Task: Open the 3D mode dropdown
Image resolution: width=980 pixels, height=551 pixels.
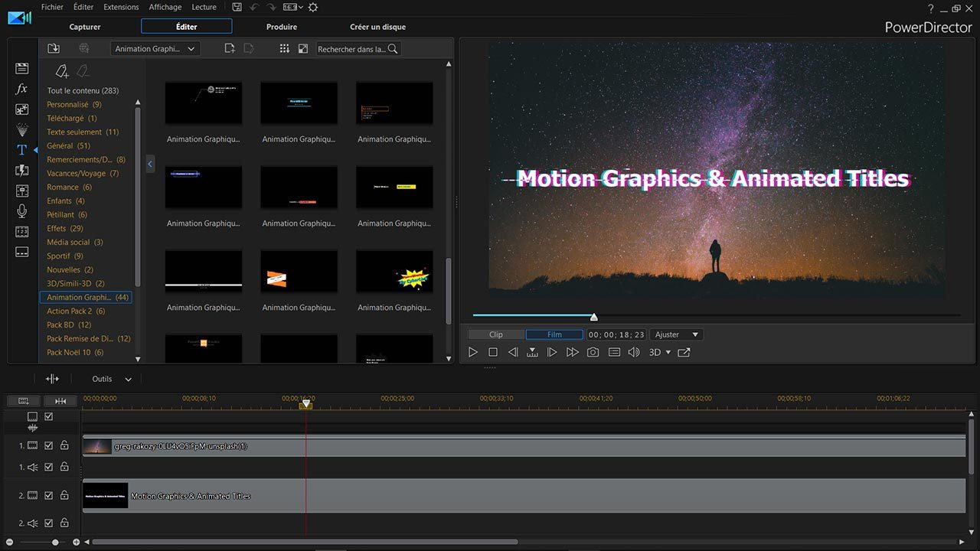Action: pyautogui.click(x=659, y=352)
